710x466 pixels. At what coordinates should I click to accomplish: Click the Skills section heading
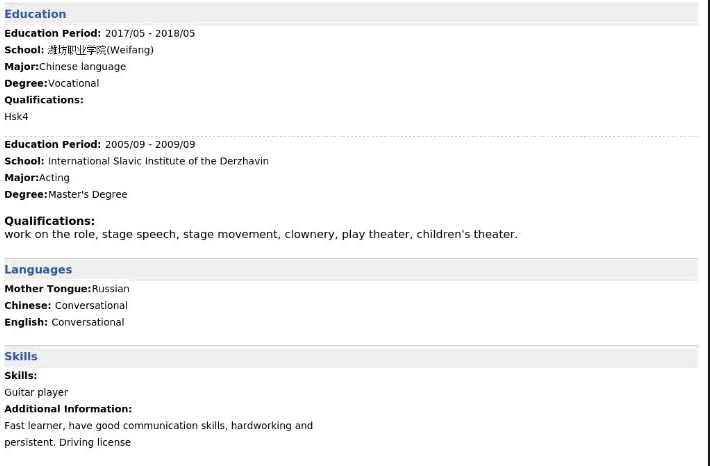click(x=21, y=356)
